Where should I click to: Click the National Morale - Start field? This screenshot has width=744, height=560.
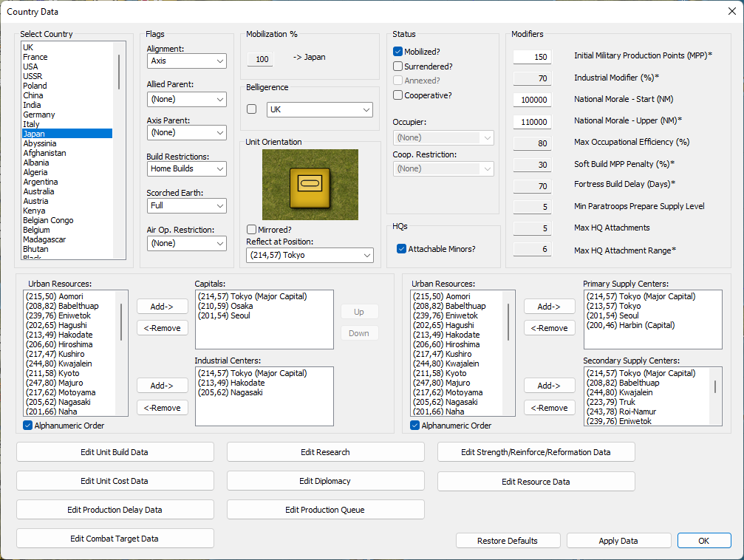click(533, 100)
